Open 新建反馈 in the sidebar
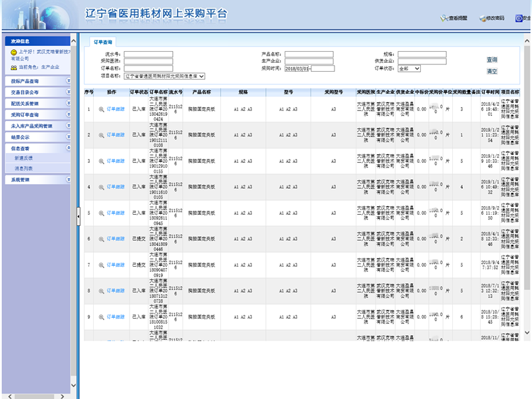 tap(24, 158)
